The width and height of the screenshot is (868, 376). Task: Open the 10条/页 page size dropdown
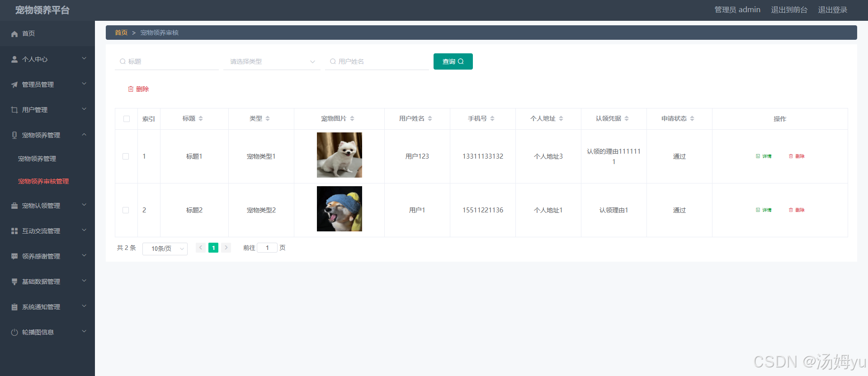[x=165, y=249]
